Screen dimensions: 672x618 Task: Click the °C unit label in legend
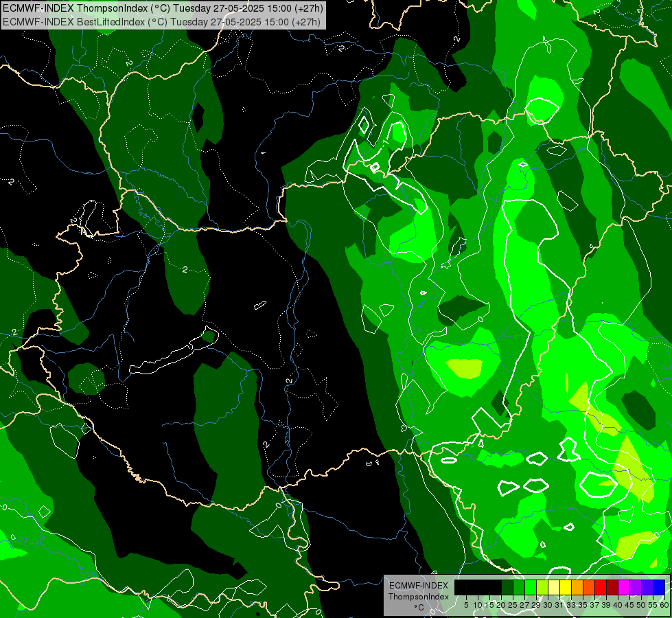tap(419, 608)
